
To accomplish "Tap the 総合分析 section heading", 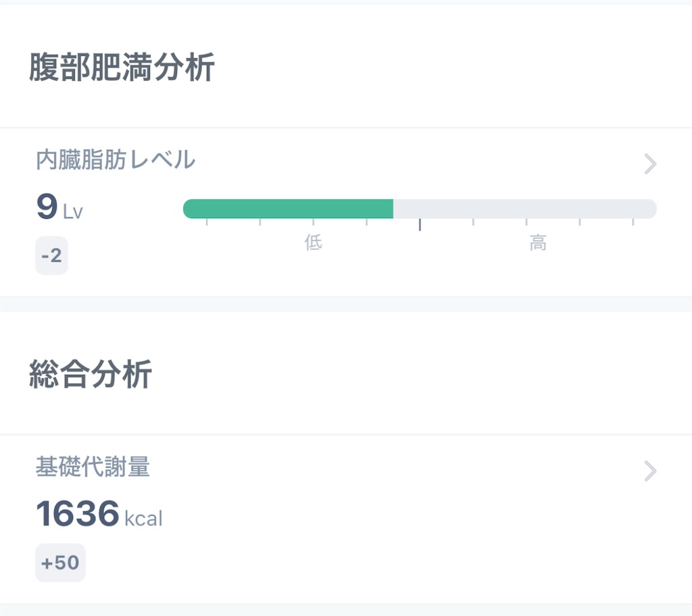I will (x=91, y=374).
